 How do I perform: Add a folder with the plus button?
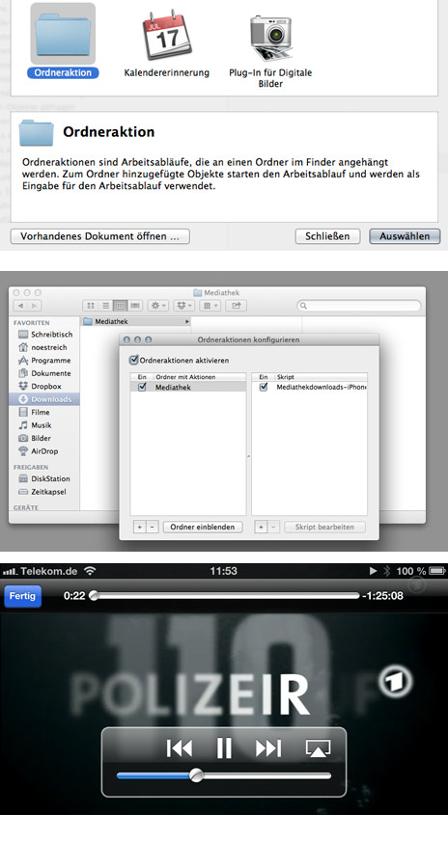140,527
